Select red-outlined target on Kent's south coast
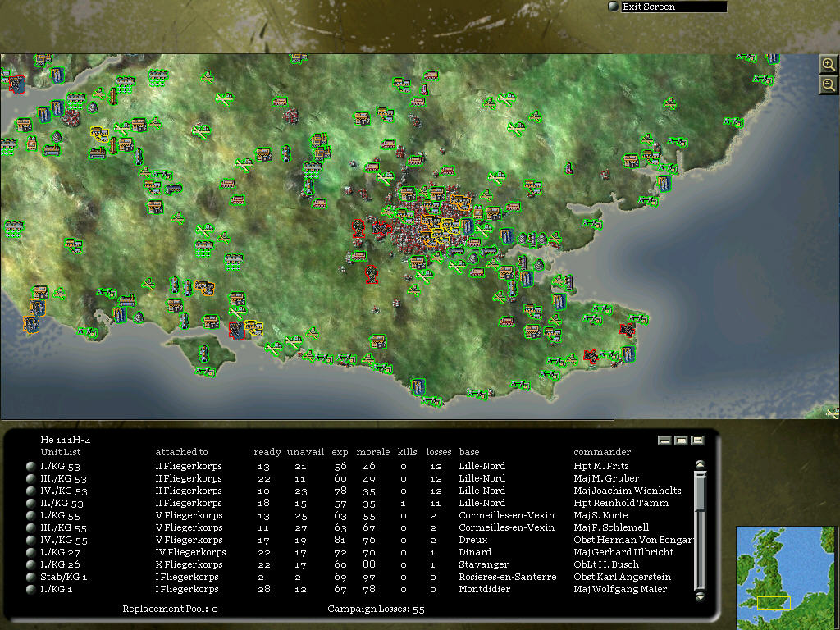 [591, 356]
